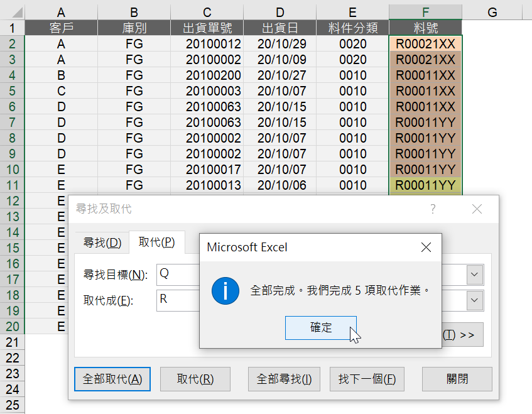
Task: Switch to the 尋找(D) tab
Action: tap(102, 242)
